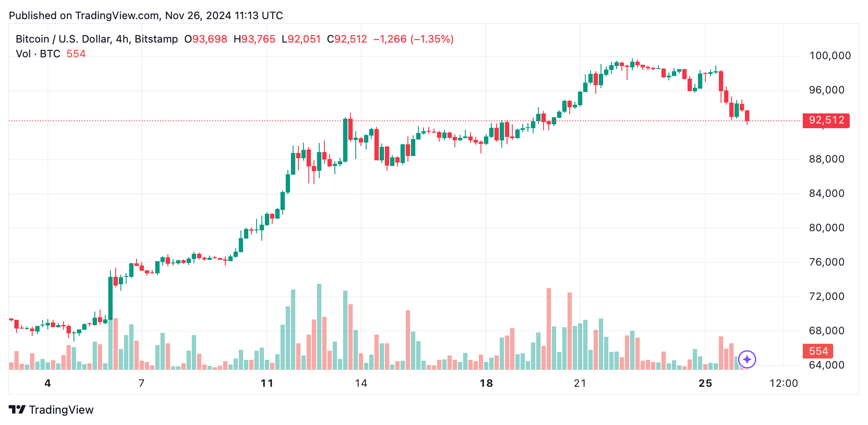The width and height of the screenshot is (868, 425).
Task: Click the −1,266 (−1.35%) change value
Action: pyautogui.click(x=414, y=39)
